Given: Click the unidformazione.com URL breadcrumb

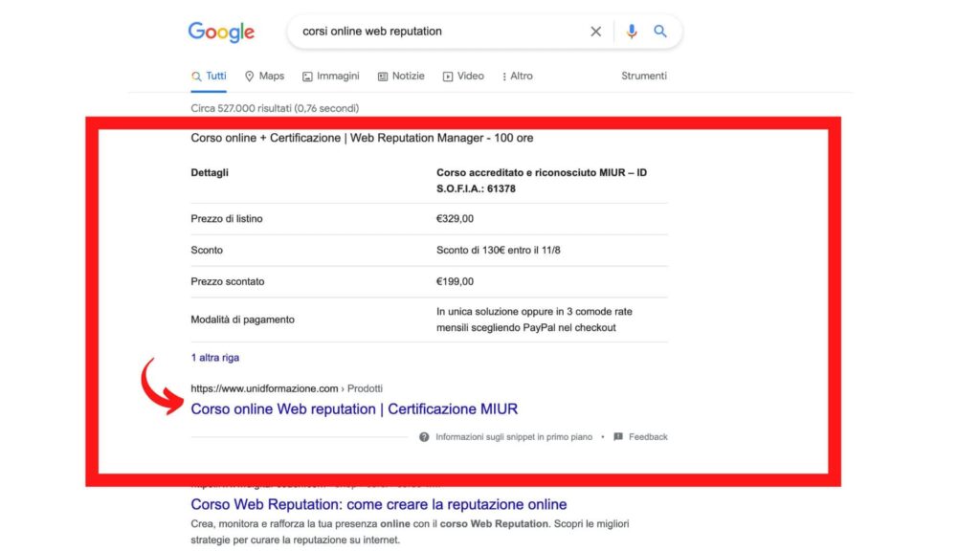Looking at the screenshot, I should [x=287, y=388].
